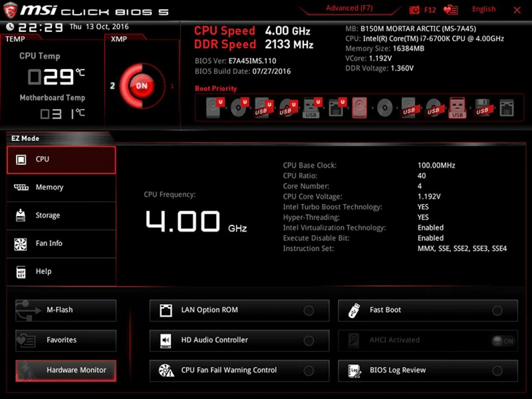Click the Memory Size 16384MB line
The height and width of the screenshot is (399, 532).
pos(385,48)
